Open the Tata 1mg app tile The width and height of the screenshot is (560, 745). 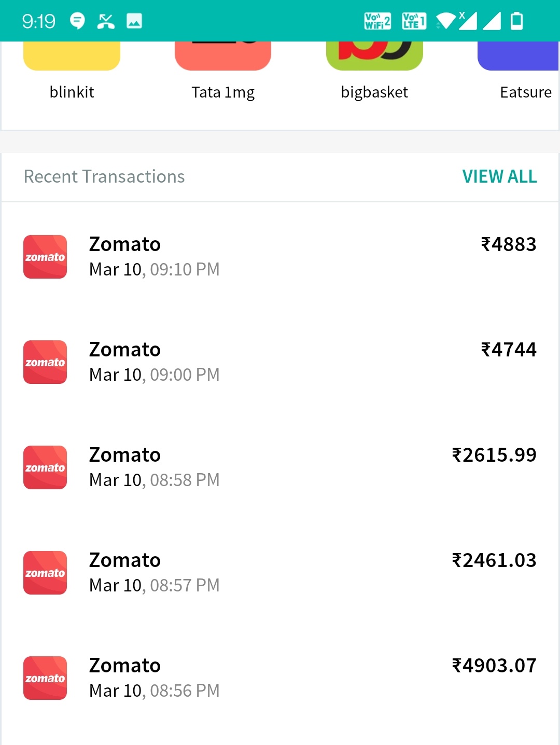tap(223, 56)
